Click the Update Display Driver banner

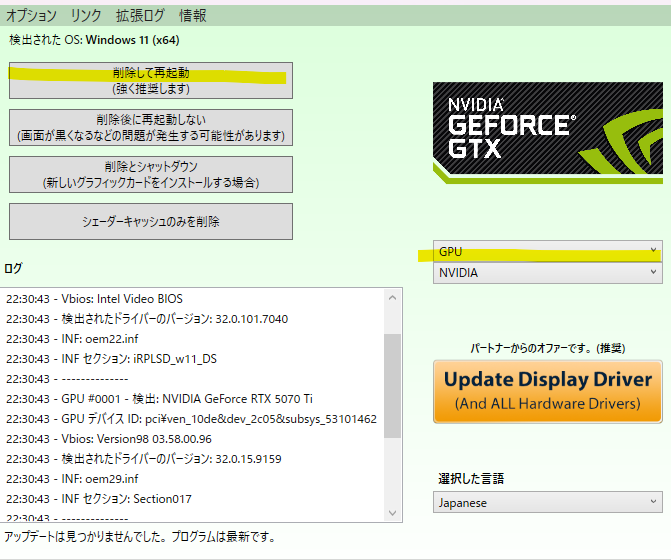click(548, 391)
